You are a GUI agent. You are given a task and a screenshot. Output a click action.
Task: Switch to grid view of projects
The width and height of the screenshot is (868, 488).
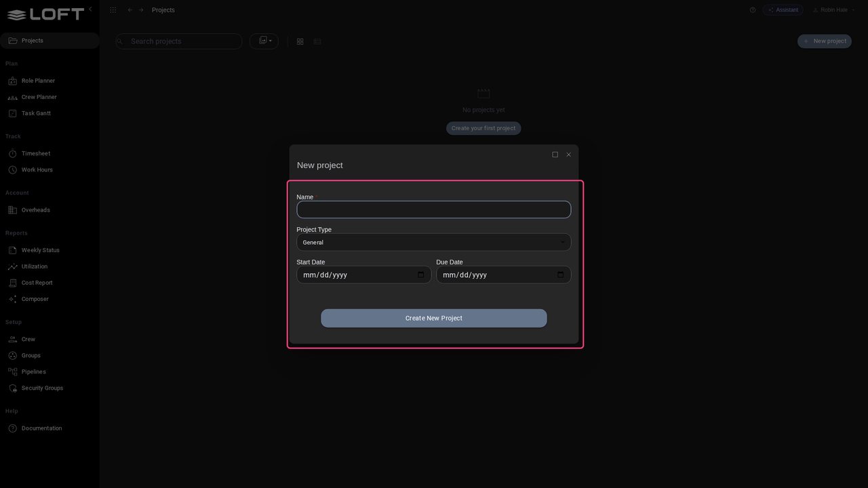pos(300,41)
